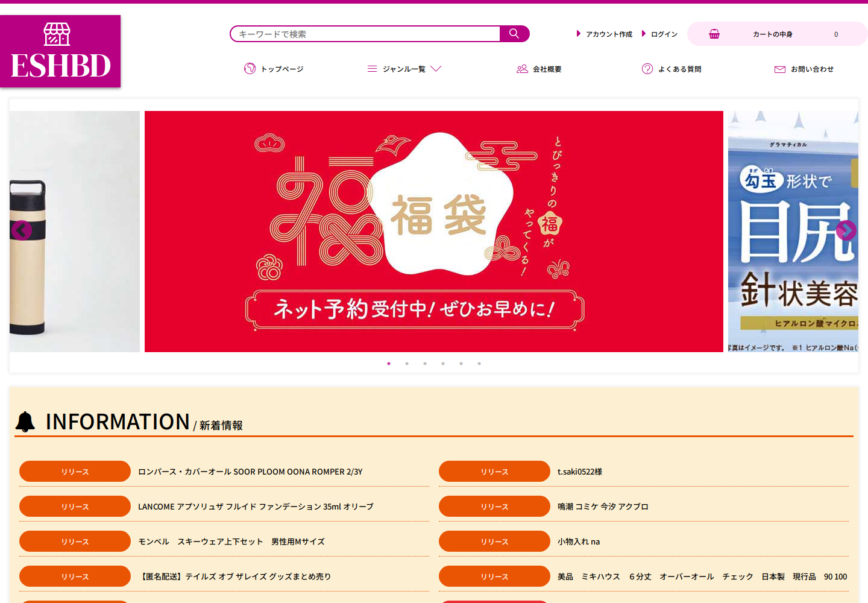Click the shopping basket cart icon
This screenshot has height=603, width=868.
coord(714,34)
